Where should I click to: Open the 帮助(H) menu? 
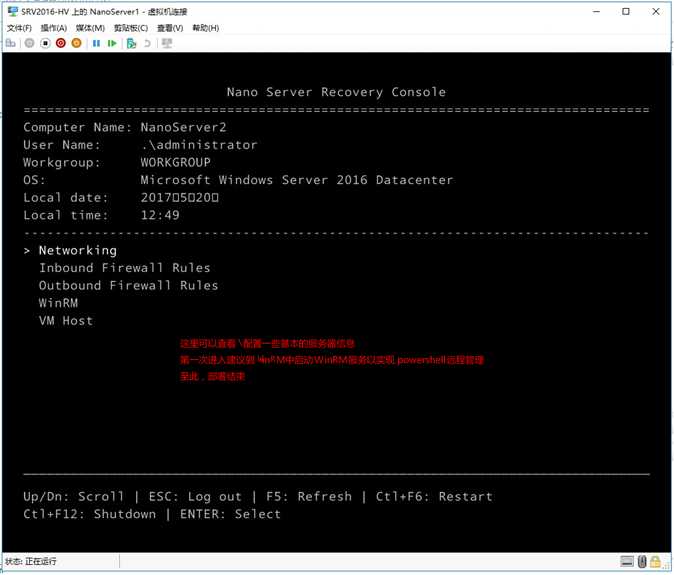(205, 28)
